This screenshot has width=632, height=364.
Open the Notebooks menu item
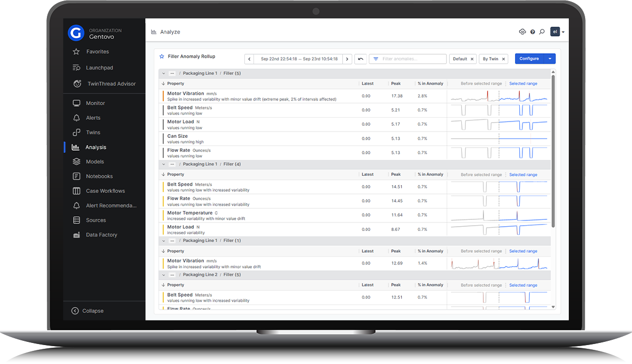100,176
